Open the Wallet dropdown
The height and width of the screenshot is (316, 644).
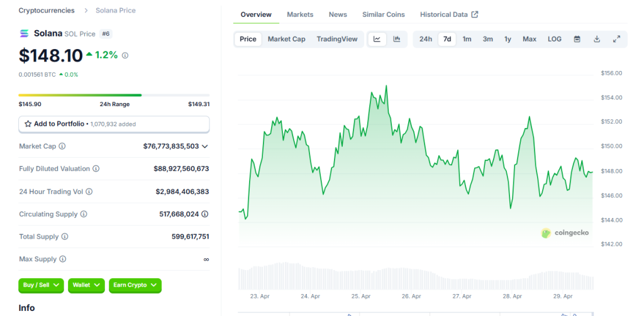[x=86, y=285]
